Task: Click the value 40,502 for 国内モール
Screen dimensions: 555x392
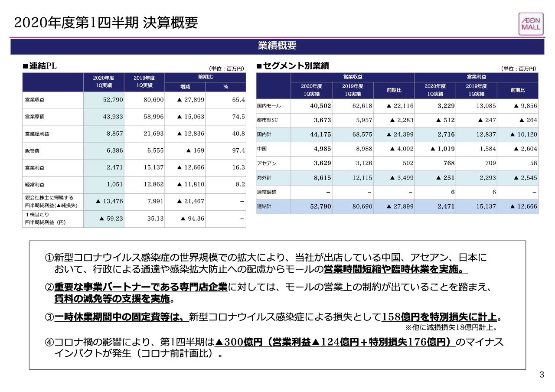Action: coord(321,106)
